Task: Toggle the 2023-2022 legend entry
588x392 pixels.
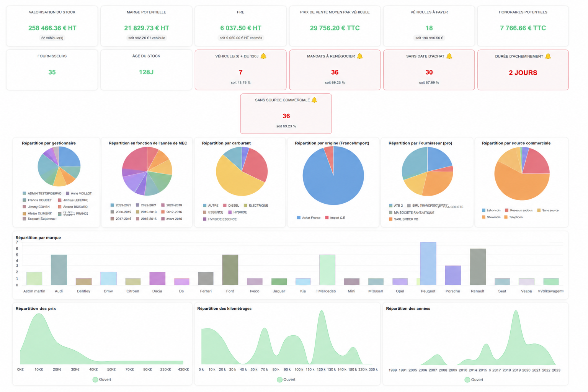Action: click(x=121, y=205)
